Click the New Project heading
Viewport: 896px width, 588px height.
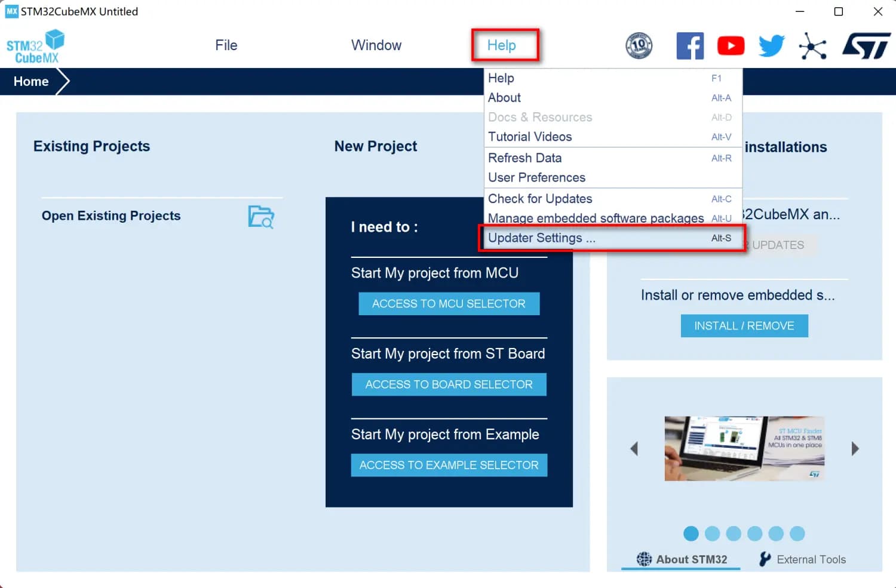(x=376, y=146)
